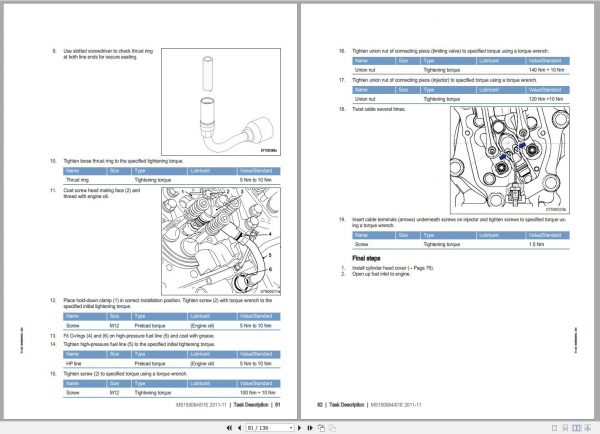The image size is (600, 434).
Task: Click the Final steps heading
Action: click(366, 258)
